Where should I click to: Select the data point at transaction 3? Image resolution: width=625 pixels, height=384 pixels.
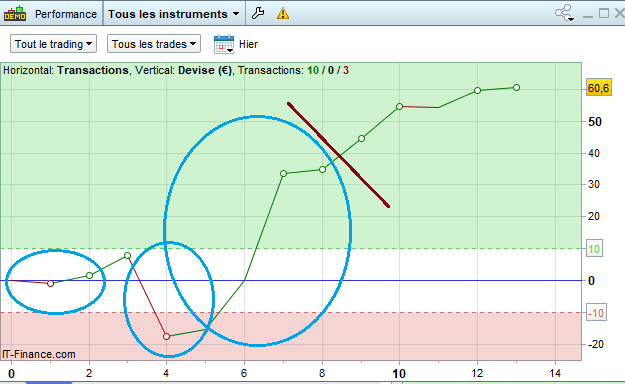128,255
